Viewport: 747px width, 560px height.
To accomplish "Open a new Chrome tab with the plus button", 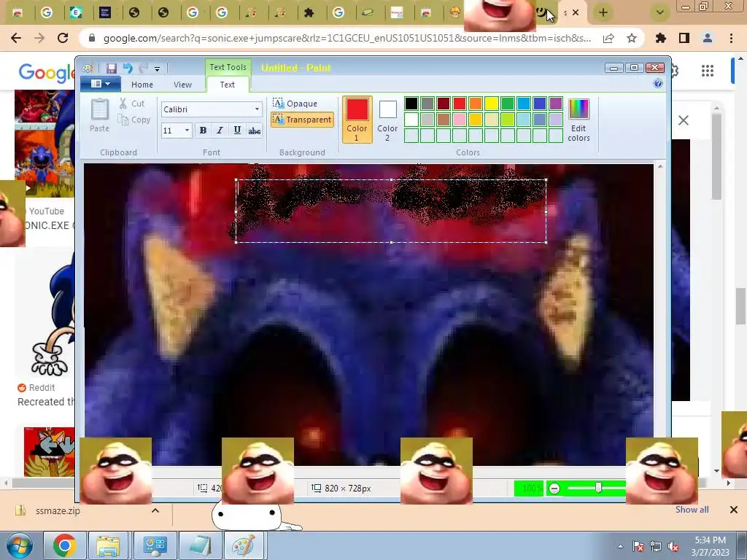I will click(603, 12).
